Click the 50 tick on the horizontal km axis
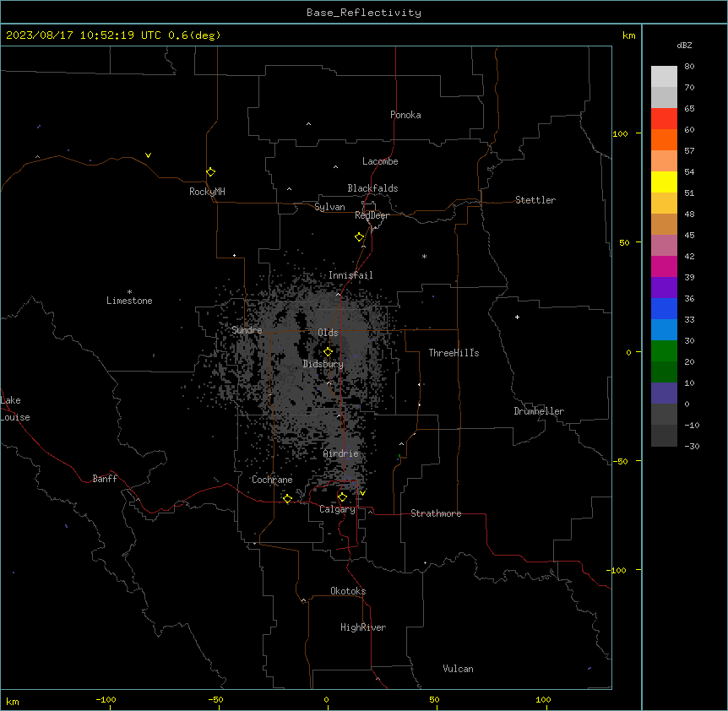Screen dimensions: 728x711 tap(434, 700)
